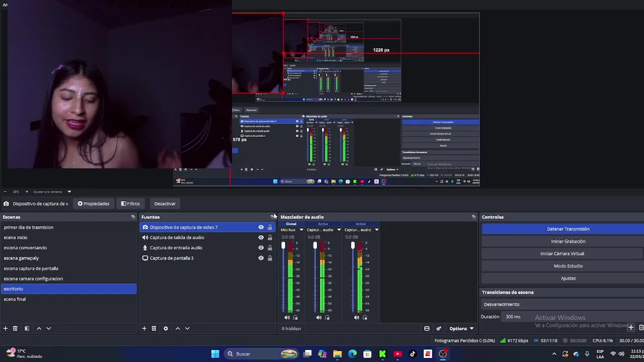
Task: Pop out the Mezclador de audio dock
Action: tap(473, 217)
